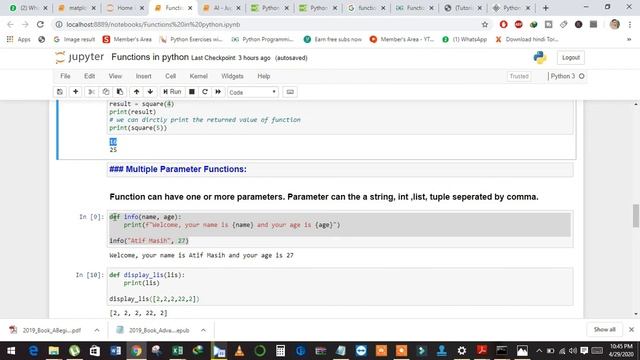Open the Calculator from taskbar
640x360 pixels.
(280, 351)
